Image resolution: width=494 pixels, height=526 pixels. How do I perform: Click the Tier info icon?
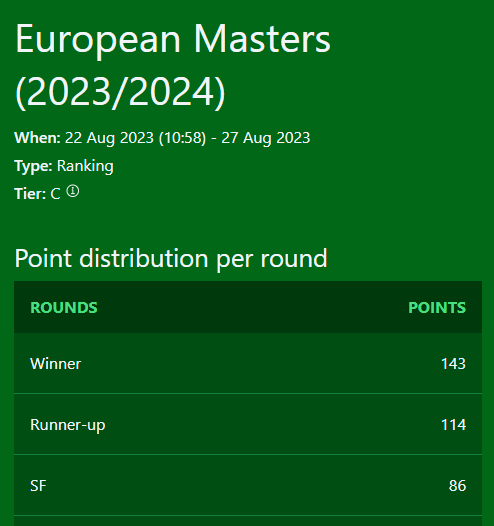point(73,192)
